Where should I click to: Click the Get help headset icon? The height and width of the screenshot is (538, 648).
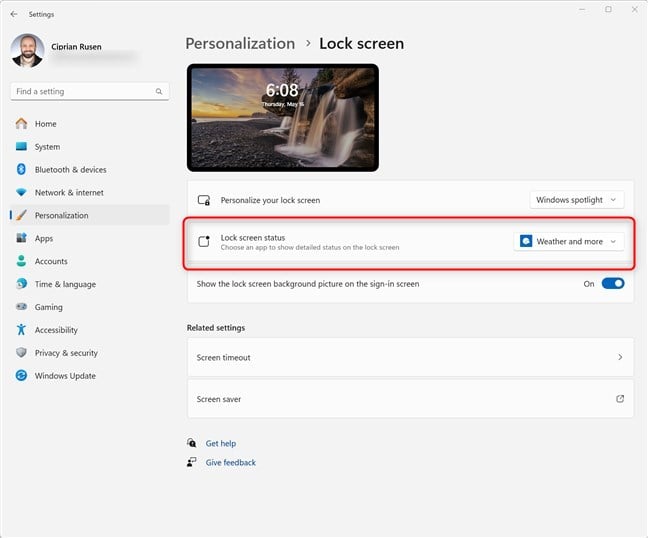pos(191,443)
